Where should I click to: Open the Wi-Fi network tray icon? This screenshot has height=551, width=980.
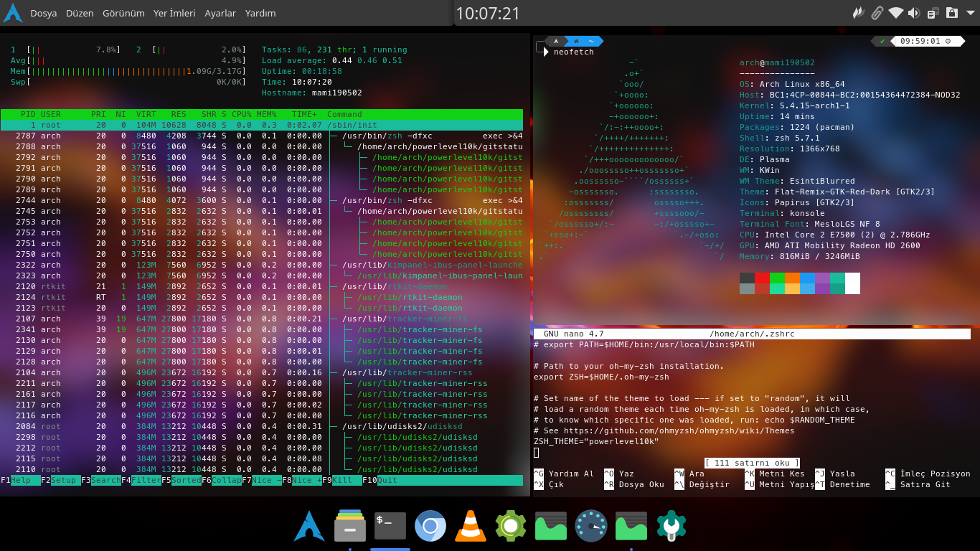click(x=895, y=13)
